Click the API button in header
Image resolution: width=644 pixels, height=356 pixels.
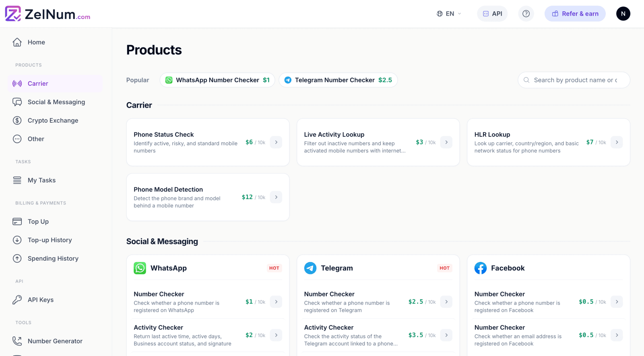492,14
